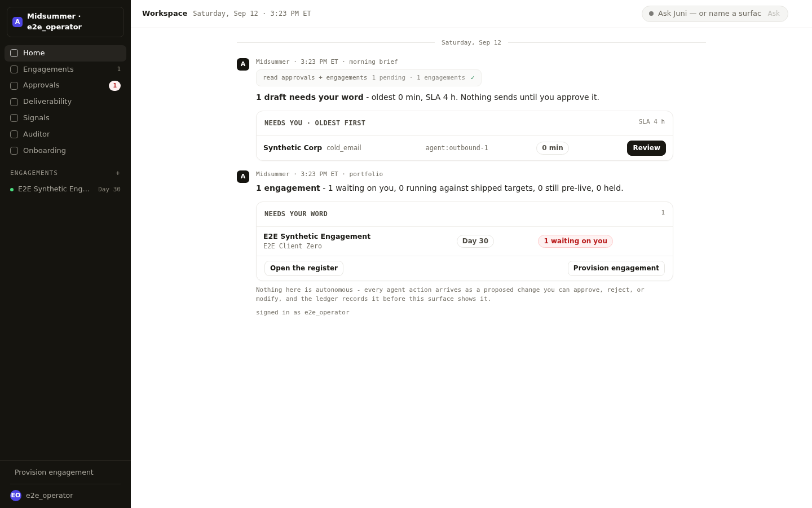Viewport: 812px width, 508px height.
Task: Click the Approvals sidebar icon
Action: point(14,86)
